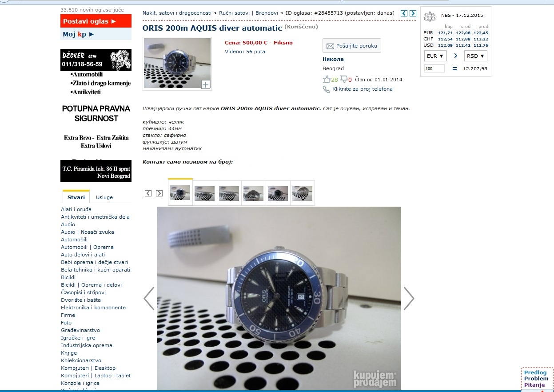
Task: Click the thumbs up rating icon
Action: 327,80
